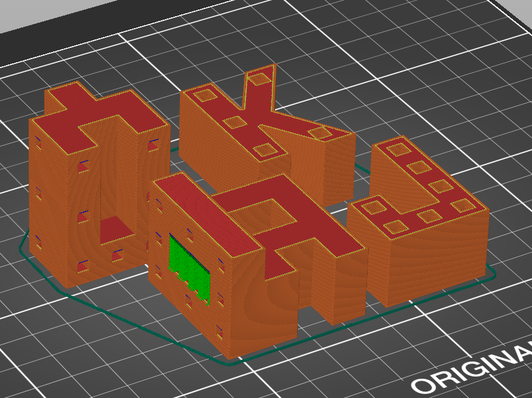Viewport: 532px width, 398px height.
Task: Click the K-shaped block's topmost square recess
Action: 259,77
